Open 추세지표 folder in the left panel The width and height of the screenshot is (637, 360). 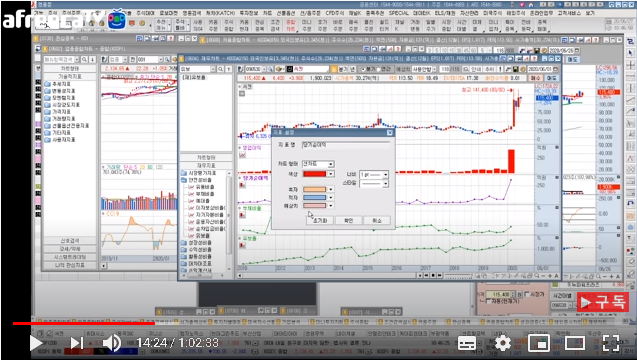pos(58,84)
